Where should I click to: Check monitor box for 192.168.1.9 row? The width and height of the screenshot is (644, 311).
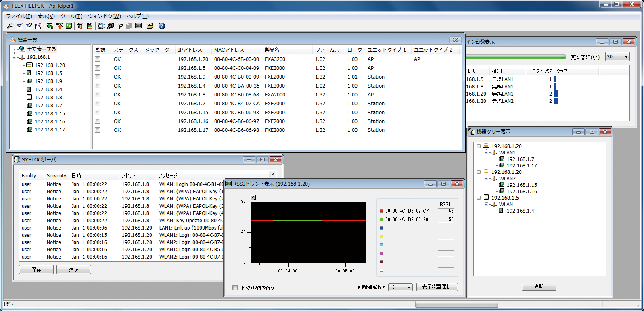(97, 77)
